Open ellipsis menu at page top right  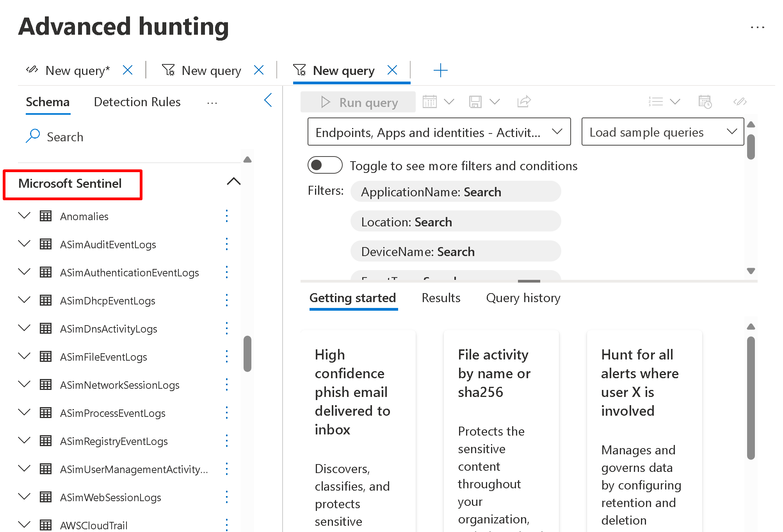pos(757,27)
